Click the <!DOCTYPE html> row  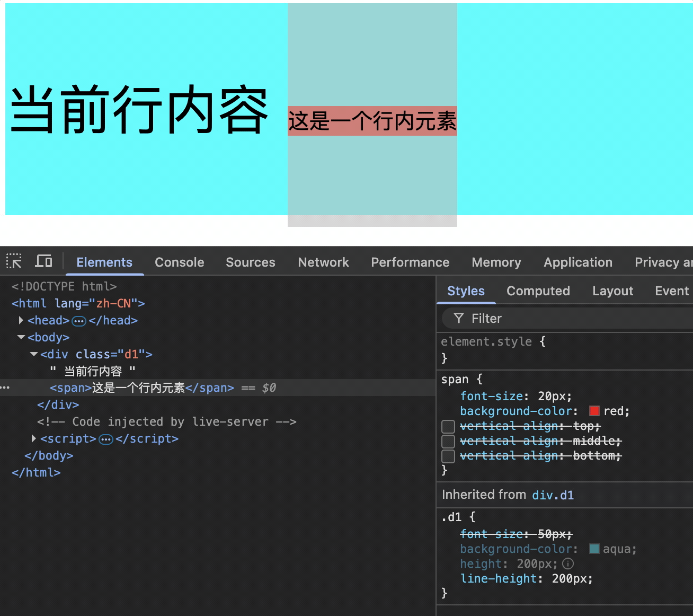[x=64, y=286]
